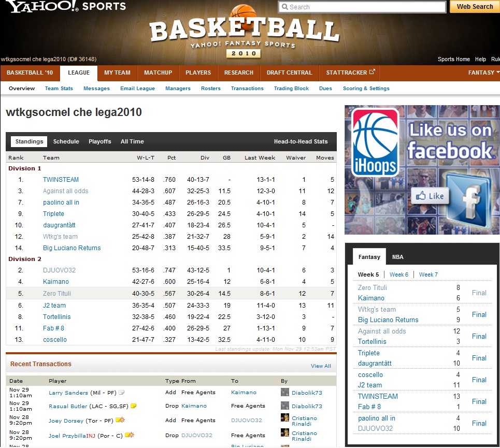Select the Playoffs tab
The width and height of the screenshot is (500, 448).
click(99, 141)
